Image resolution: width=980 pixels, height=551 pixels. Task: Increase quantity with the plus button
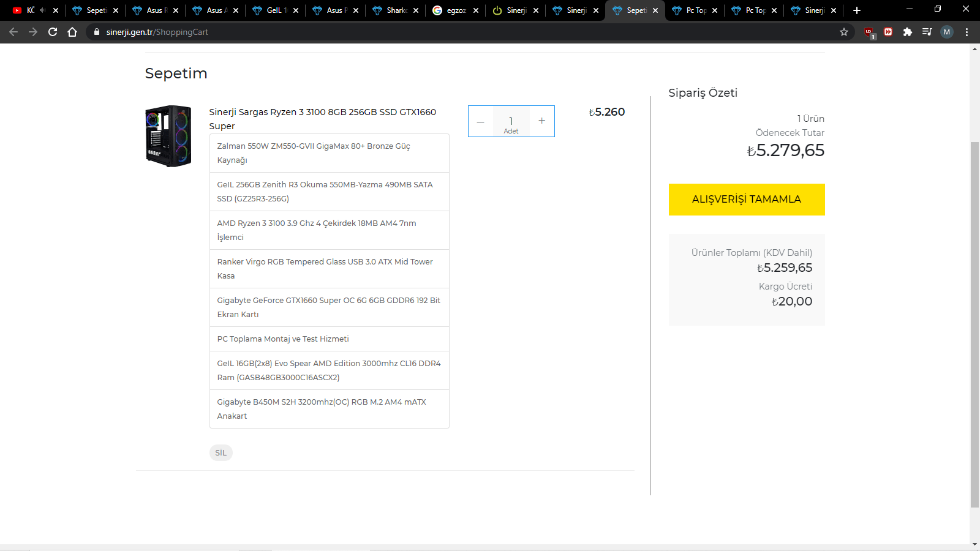[542, 121]
